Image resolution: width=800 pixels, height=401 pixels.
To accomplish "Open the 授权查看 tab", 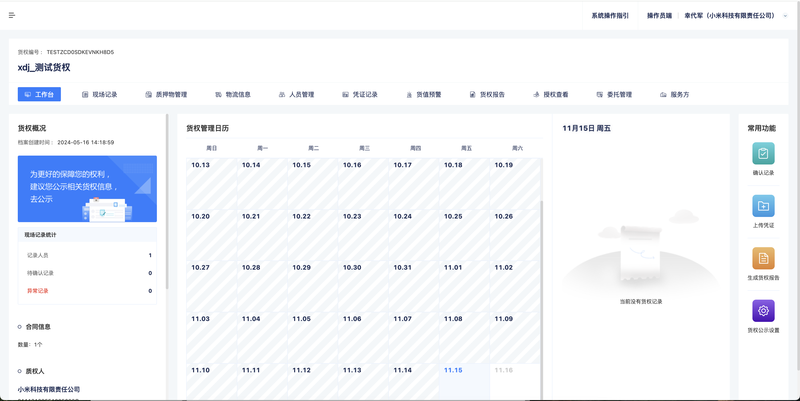I will pos(551,94).
